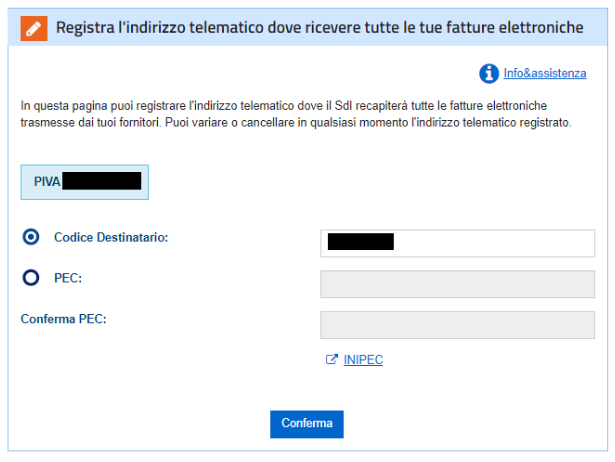This screenshot has height=462, width=615.
Task: Click the "Conferma PEC:" label text
Action: (63, 319)
